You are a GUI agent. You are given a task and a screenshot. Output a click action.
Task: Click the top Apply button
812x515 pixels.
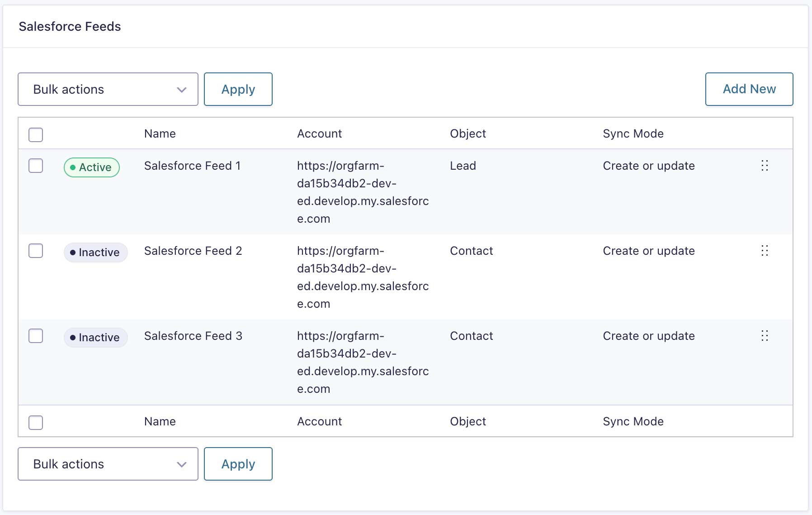point(238,89)
